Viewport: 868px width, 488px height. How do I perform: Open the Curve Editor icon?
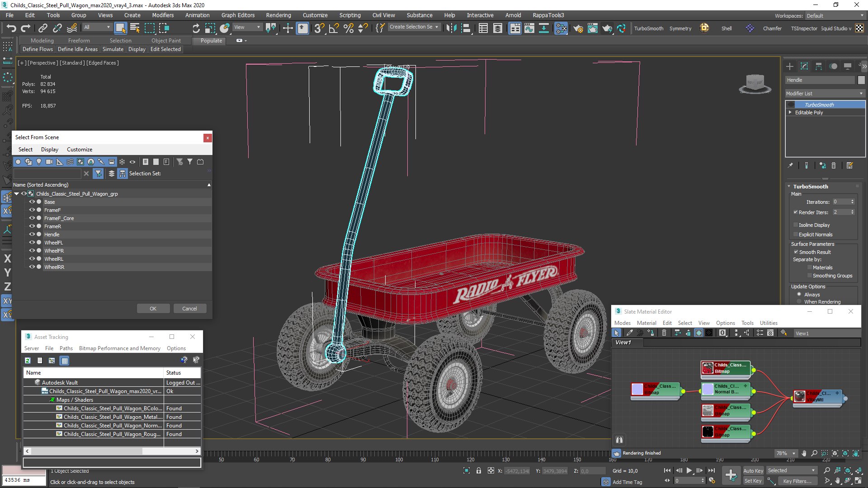[x=529, y=28]
